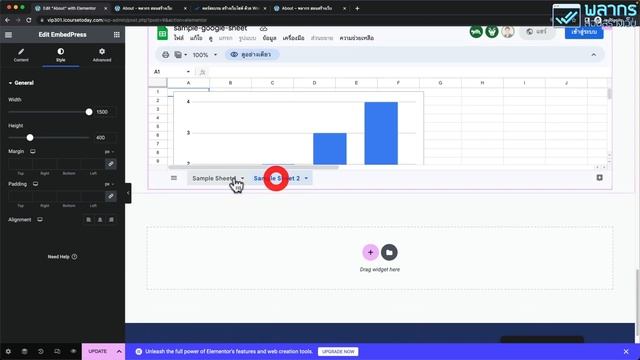Print the embedded sheet
640x360 pixels.
(x=165, y=55)
